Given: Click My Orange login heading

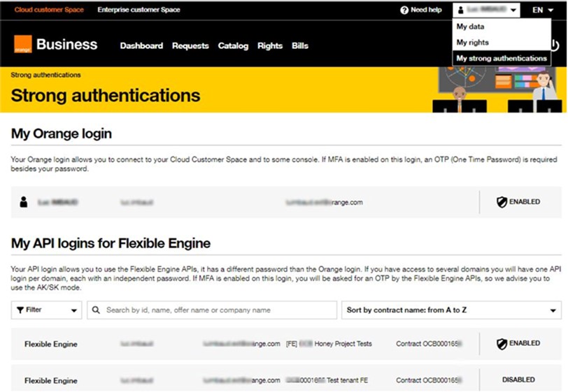Looking at the screenshot, I should (62, 133).
